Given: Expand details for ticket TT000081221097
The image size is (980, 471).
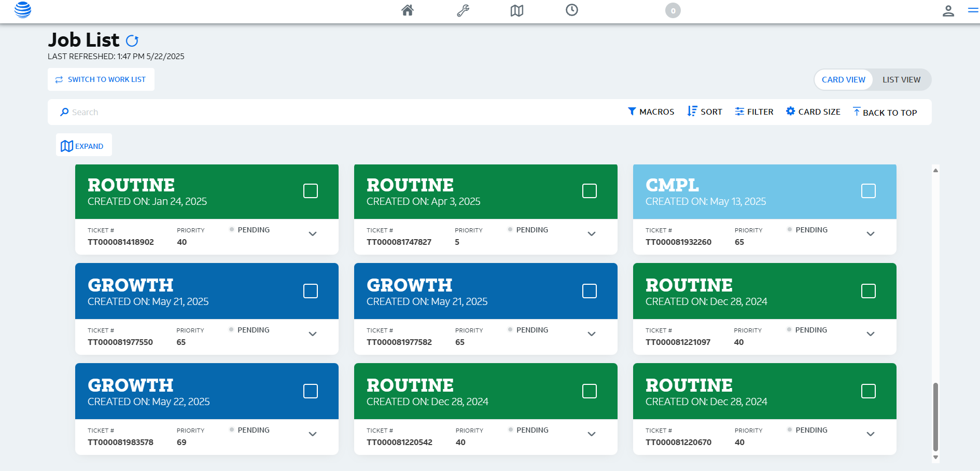Looking at the screenshot, I should (x=870, y=334).
